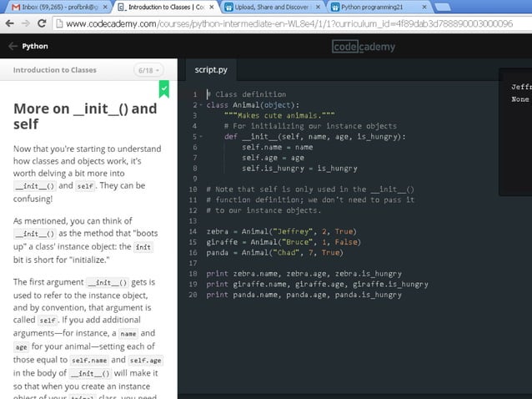Click the Codecademy logo in the header
This screenshot has height=399, width=532.
(x=364, y=47)
